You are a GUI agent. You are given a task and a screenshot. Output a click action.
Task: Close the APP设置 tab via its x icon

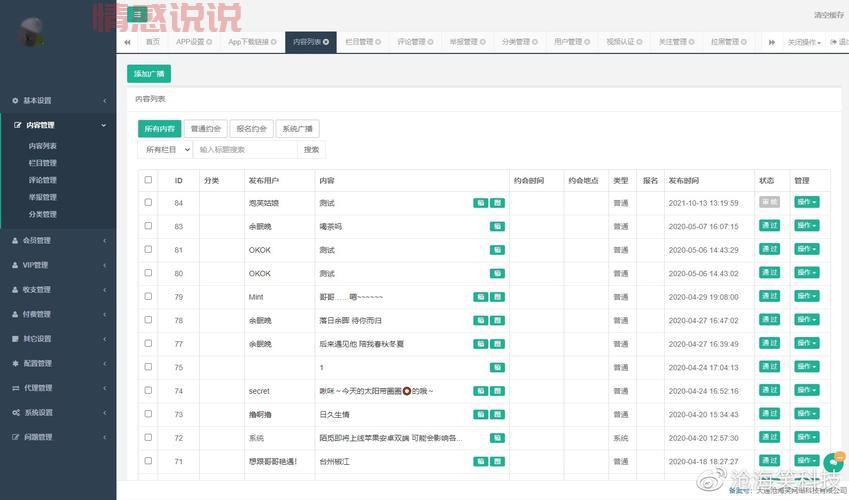pyautogui.click(x=209, y=42)
